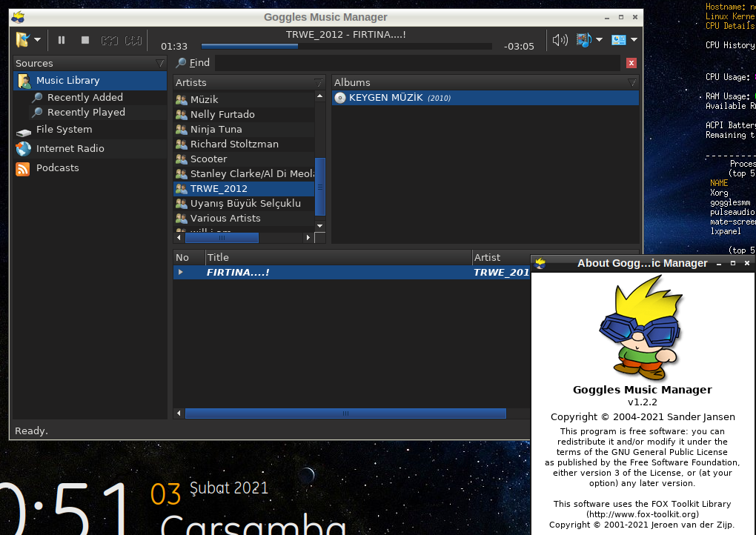Select the FIRTINA....! track row
Image resolution: width=756 pixels, height=535 pixels.
click(352, 273)
